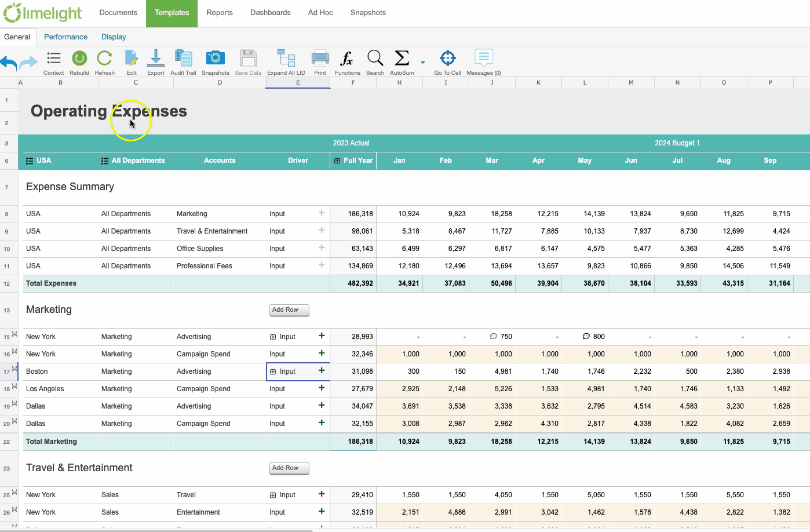Click green plus on New York Travel row

pyautogui.click(x=322, y=494)
